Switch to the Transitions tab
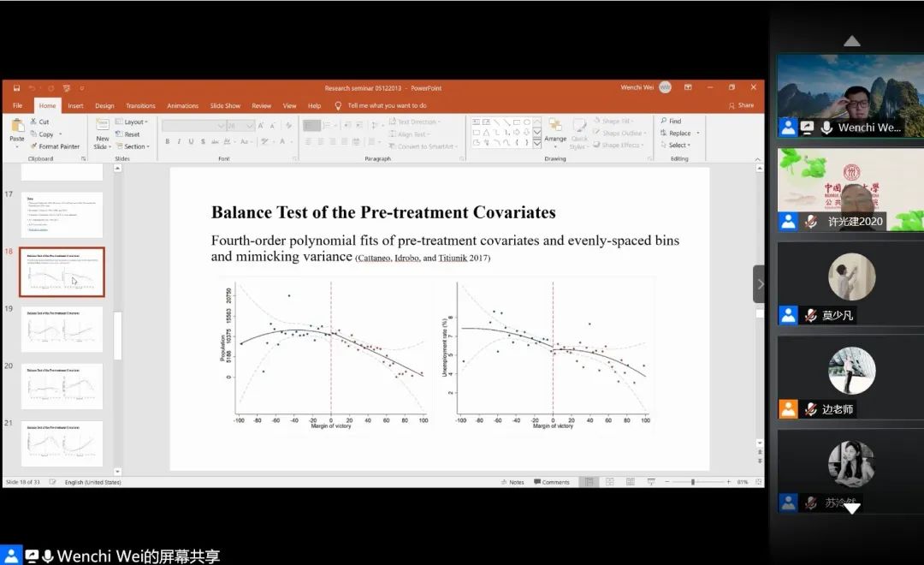Screen dimensions: 924x565 click(x=140, y=106)
